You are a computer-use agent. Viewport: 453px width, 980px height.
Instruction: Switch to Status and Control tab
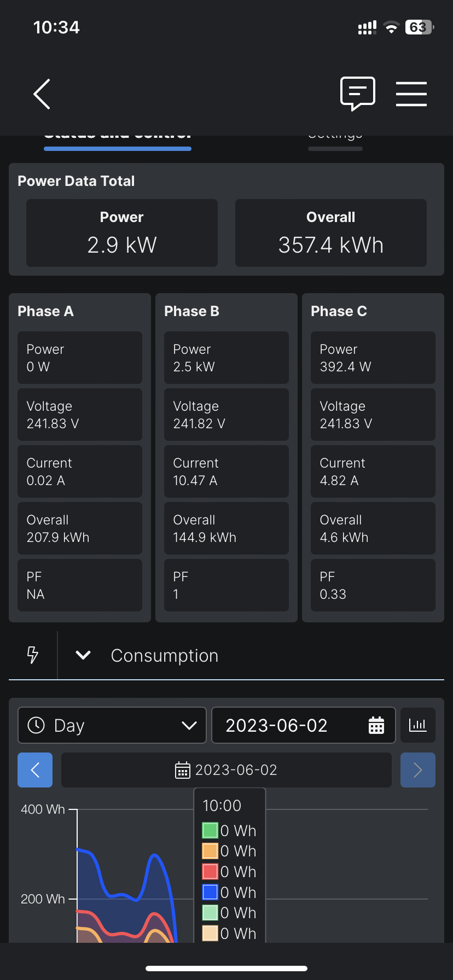(x=118, y=137)
